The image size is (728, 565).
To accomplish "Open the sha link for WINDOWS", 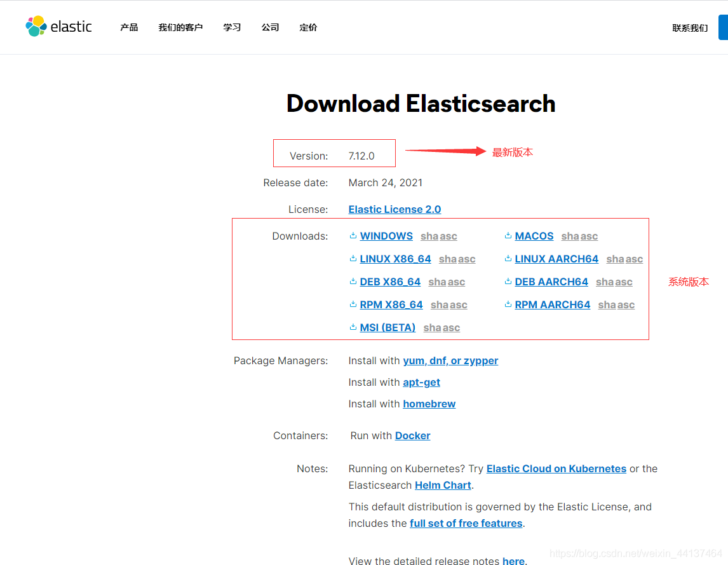I will point(429,236).
